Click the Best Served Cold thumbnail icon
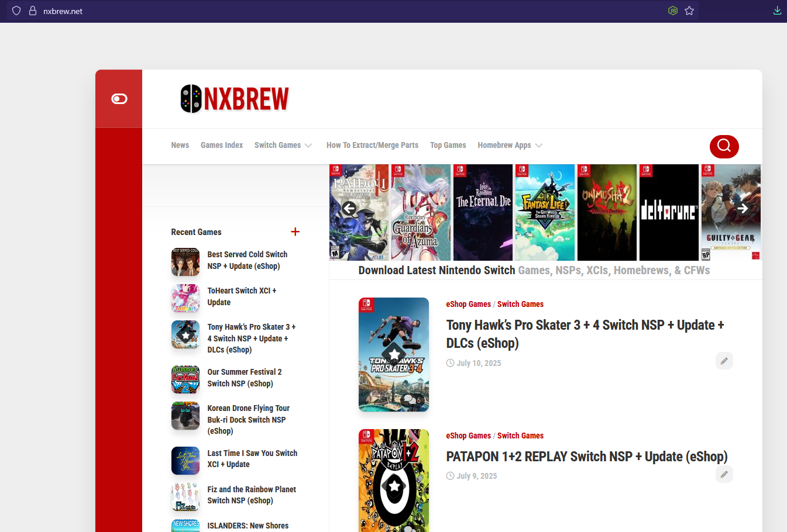This screenshot has width=787, height=532. coord(185,262)
